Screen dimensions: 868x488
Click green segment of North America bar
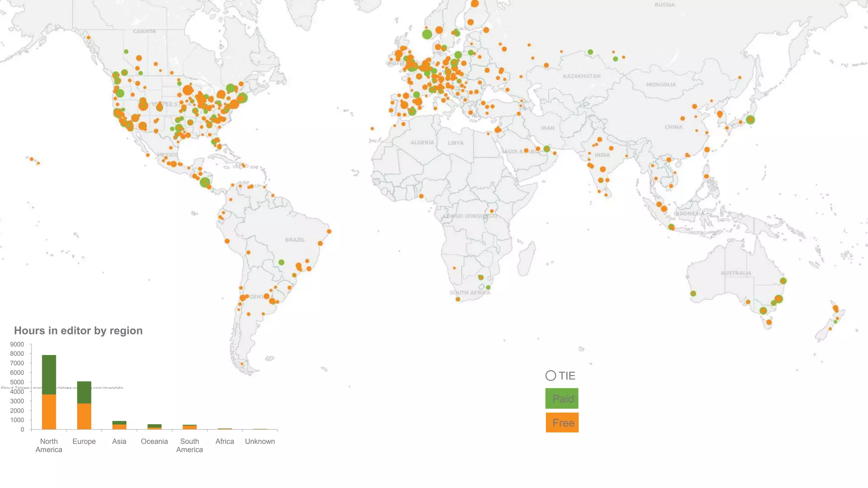pos(49,374)
